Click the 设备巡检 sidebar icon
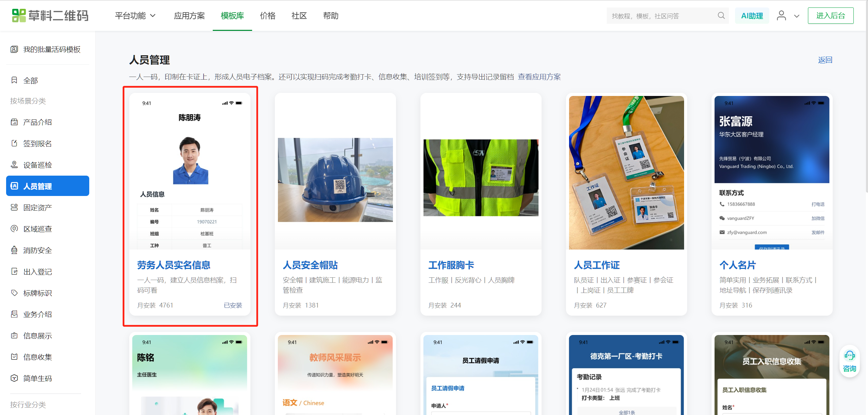Screen dimensions: 868x415 coord(14,165)
